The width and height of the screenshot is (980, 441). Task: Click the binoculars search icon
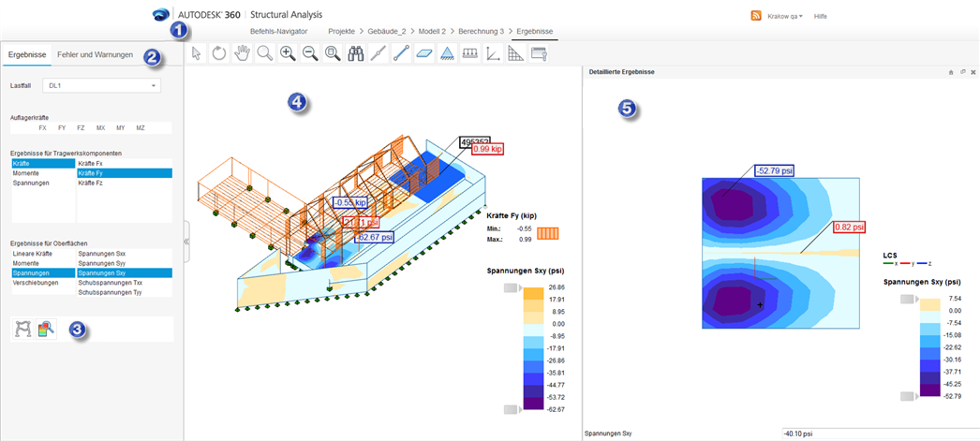[356, 54]
